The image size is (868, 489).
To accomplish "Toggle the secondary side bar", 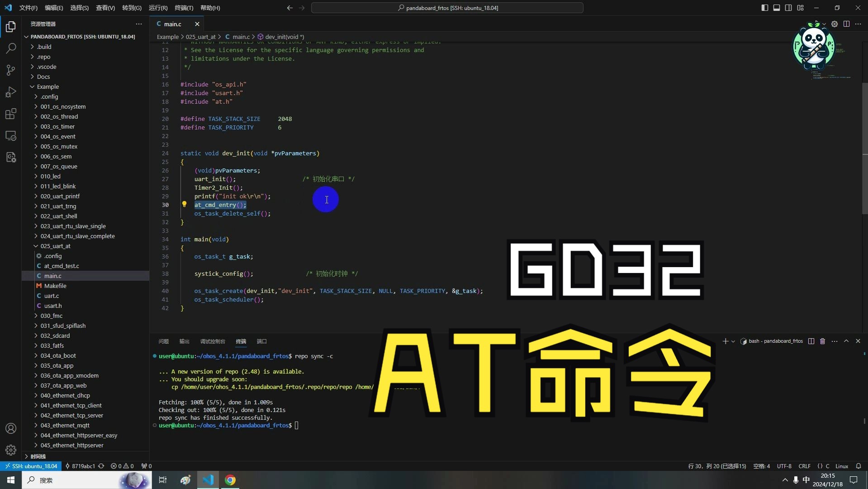I will pos(788,8).
